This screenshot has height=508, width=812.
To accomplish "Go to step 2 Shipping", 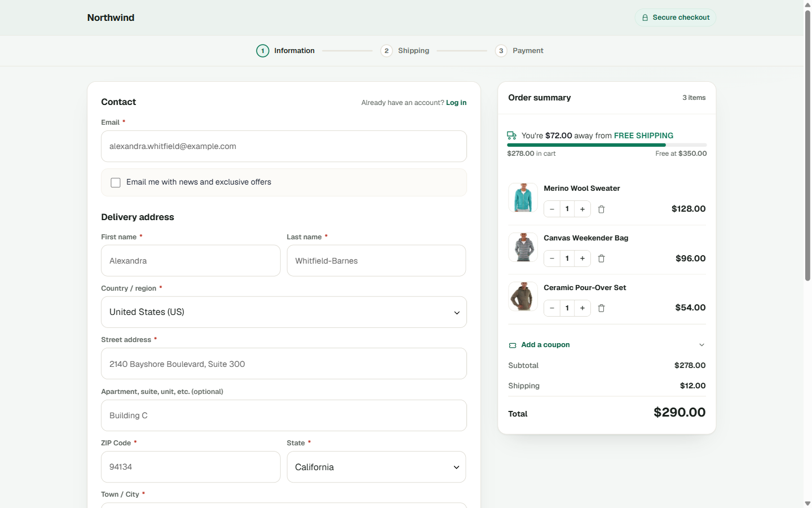I will tap(405, 51).
